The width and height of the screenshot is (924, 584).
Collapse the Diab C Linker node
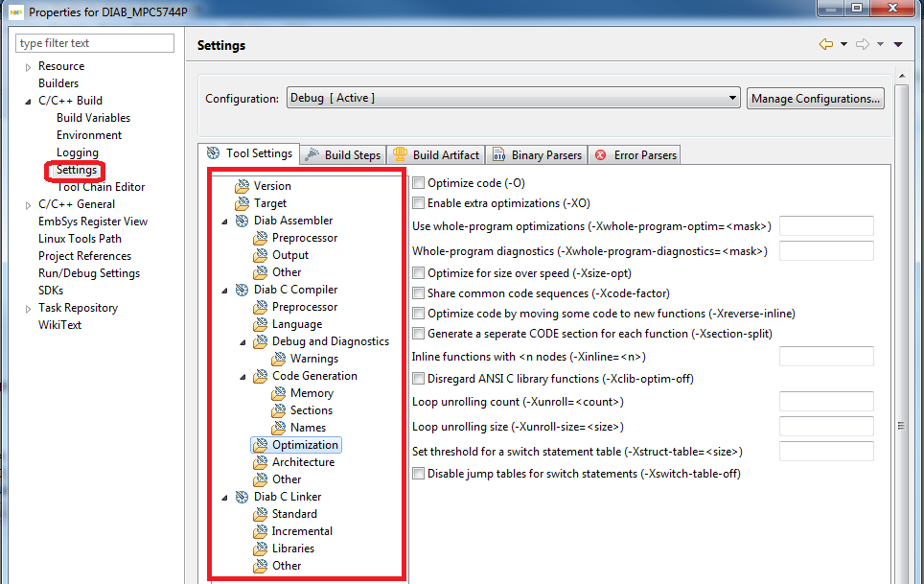pyautogui.click(x=224, y=498)
